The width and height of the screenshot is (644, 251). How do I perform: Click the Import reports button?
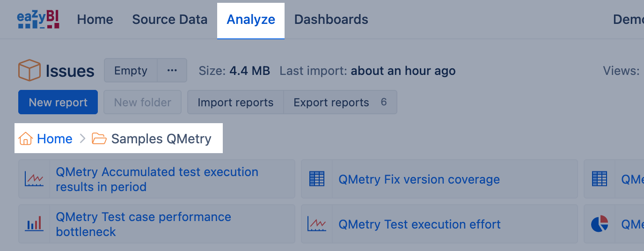click(235, 103)
